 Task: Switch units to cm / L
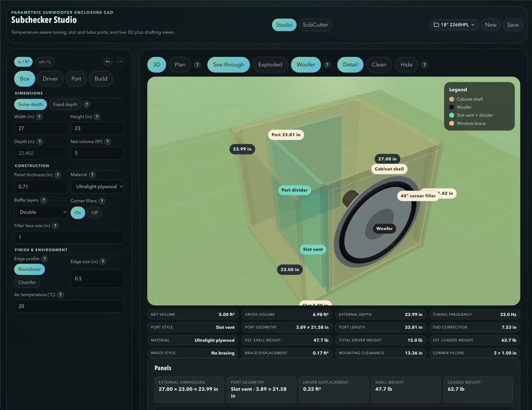[45, 62]
